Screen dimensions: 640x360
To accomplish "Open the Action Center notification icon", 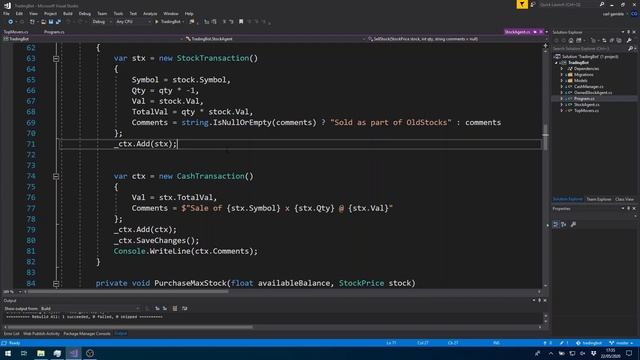I will click(629, 353).
